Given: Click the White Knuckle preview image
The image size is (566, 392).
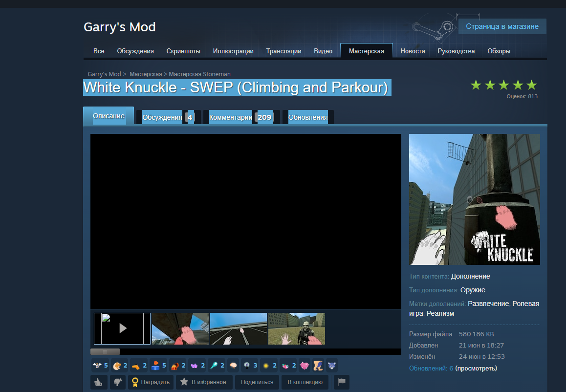Looking at the screenshot, I should (474, 199).
